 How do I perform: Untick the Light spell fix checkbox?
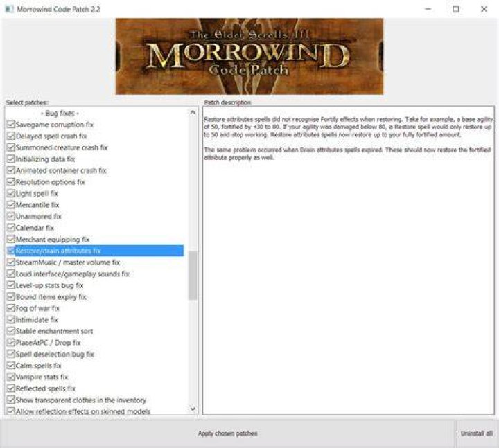point(11,193)
